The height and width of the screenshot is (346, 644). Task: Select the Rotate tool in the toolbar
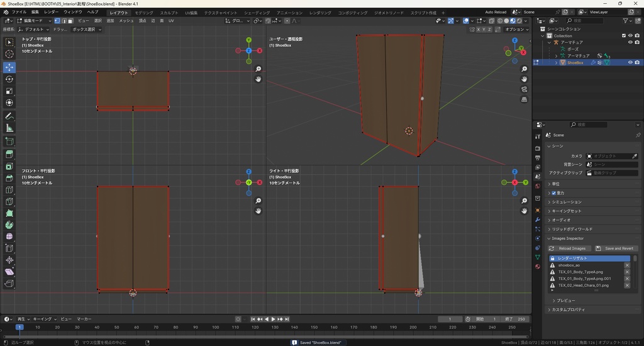(9, 79)
